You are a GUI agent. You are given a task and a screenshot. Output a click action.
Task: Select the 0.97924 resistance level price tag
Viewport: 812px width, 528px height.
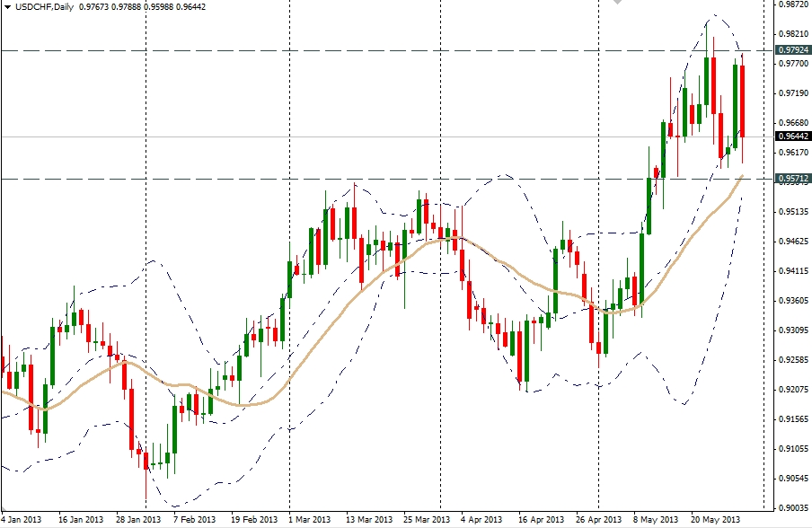click(793, 49)
